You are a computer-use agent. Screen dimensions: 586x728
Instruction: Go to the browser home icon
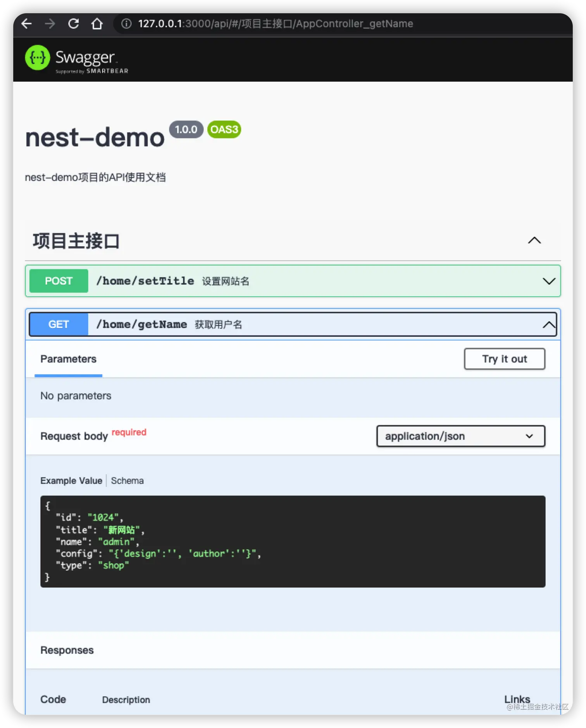[97, 24]
